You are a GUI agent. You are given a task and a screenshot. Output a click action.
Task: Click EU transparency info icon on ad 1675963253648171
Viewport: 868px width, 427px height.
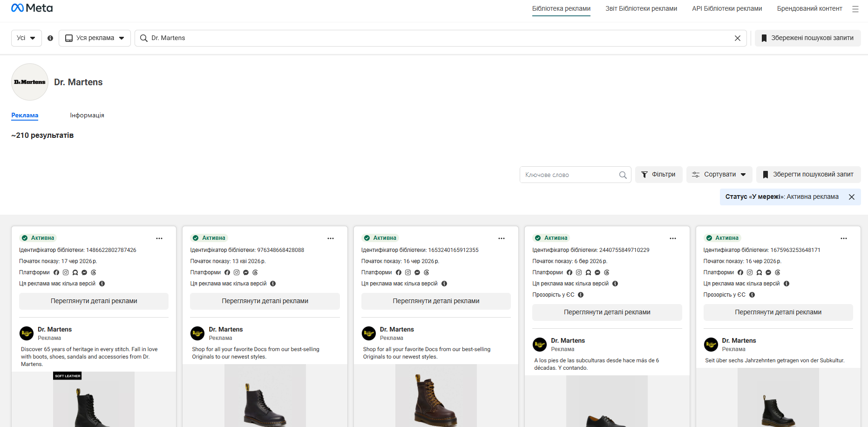tap(752, 295)
